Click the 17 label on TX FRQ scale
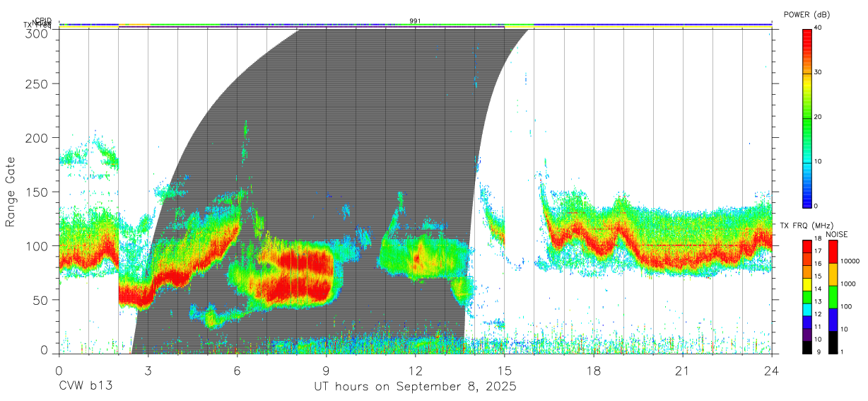Image resolution: width=868 pixels, height=401 pixels. (819, 252)
